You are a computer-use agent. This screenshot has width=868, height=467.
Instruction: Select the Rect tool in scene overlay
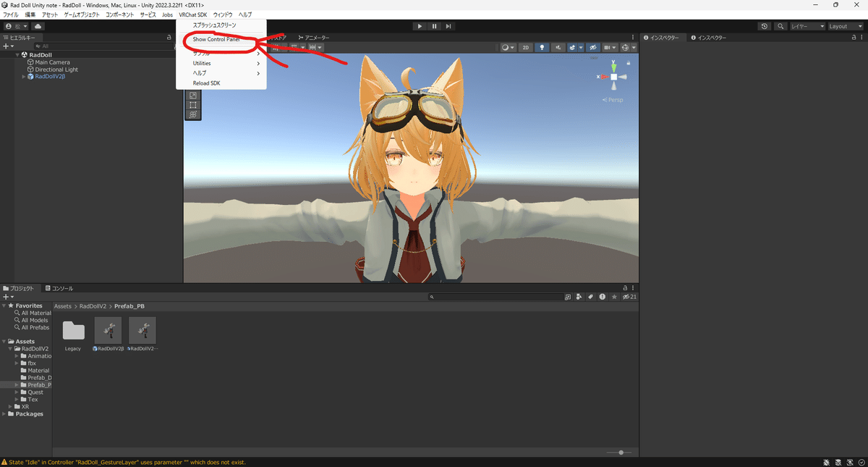click(193, 105)
